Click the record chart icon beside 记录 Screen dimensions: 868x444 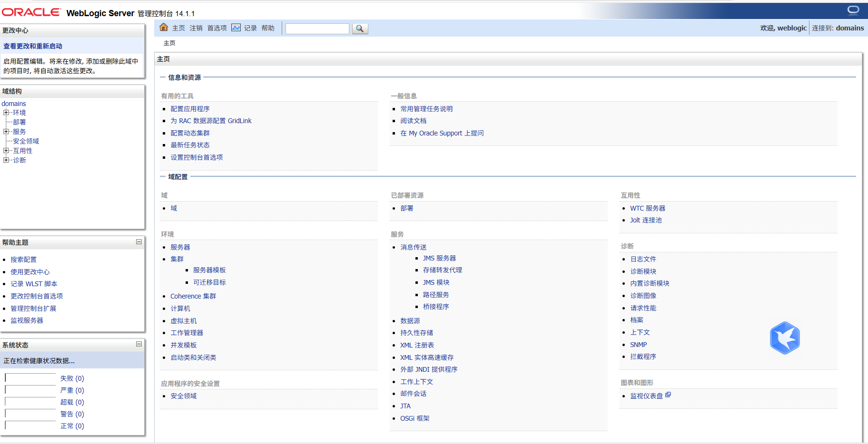click(x=236, y=28)
